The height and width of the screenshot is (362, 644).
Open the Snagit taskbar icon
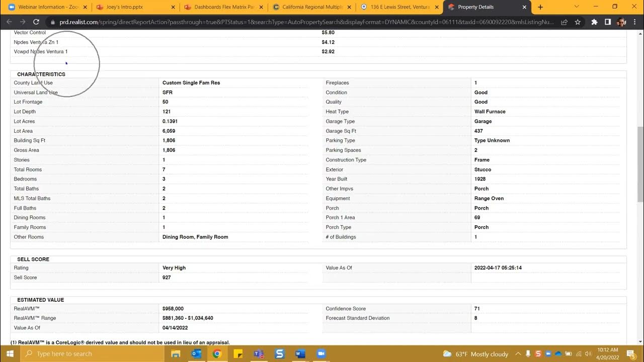click(279, 353)
